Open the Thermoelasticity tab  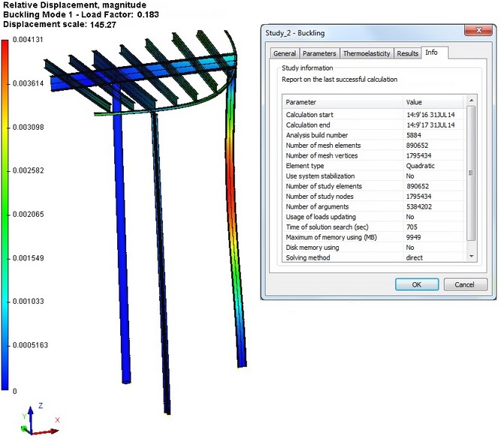pos(367,53)
